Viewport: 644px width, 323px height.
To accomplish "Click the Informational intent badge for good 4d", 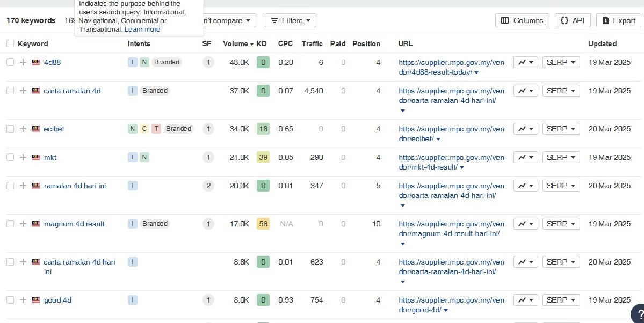I will click(x=133, y=300).
